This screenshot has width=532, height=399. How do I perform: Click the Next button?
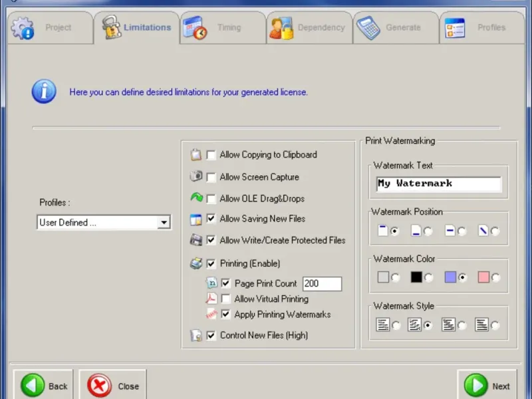coord(487,386)
